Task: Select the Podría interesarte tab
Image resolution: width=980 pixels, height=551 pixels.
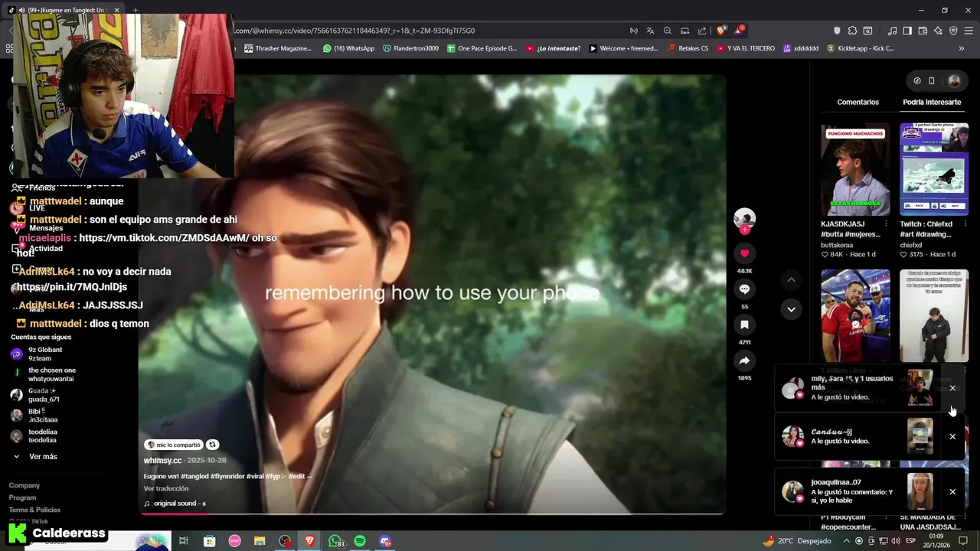Action: click(932, 102)
